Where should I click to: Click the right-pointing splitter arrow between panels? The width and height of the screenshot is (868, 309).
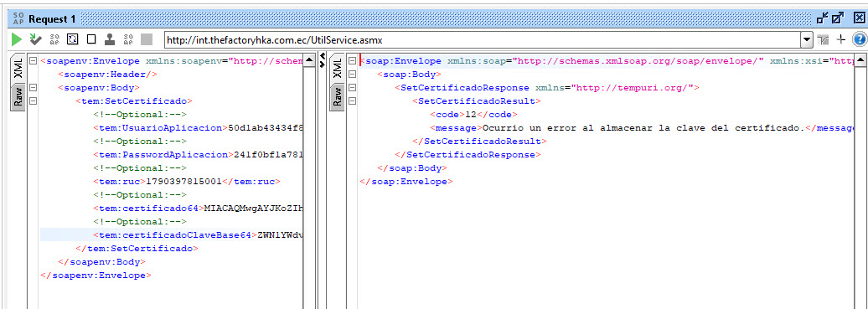coord(323,64)
